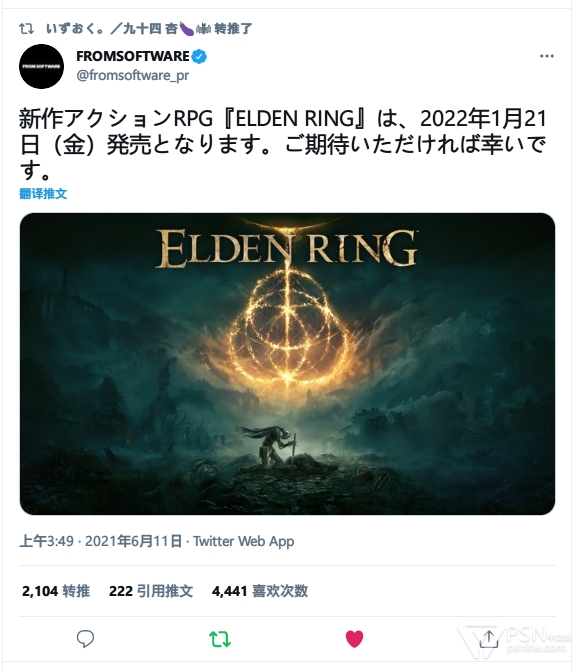Click the tweet text about ELDEN RING

(283, 145)
